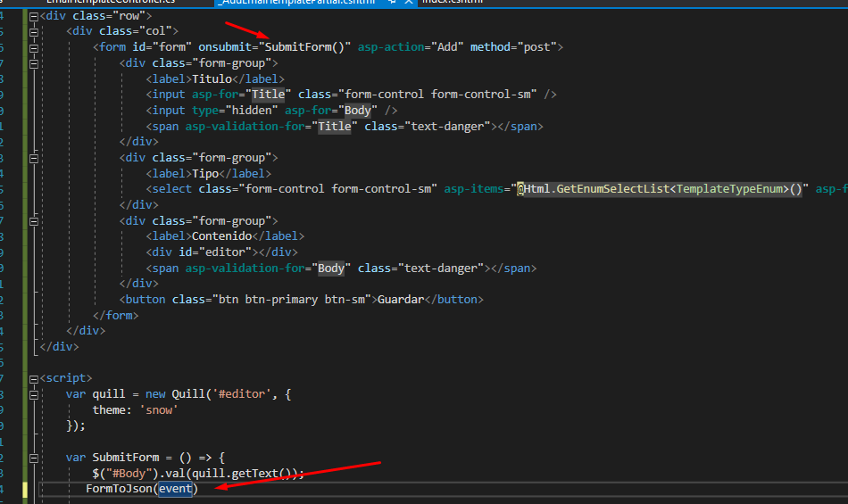Image resolution: width=848 pixels, height=504 pixels.
Task: Click "Title" in the input asp-for attribute
Action: pos(269,95)
